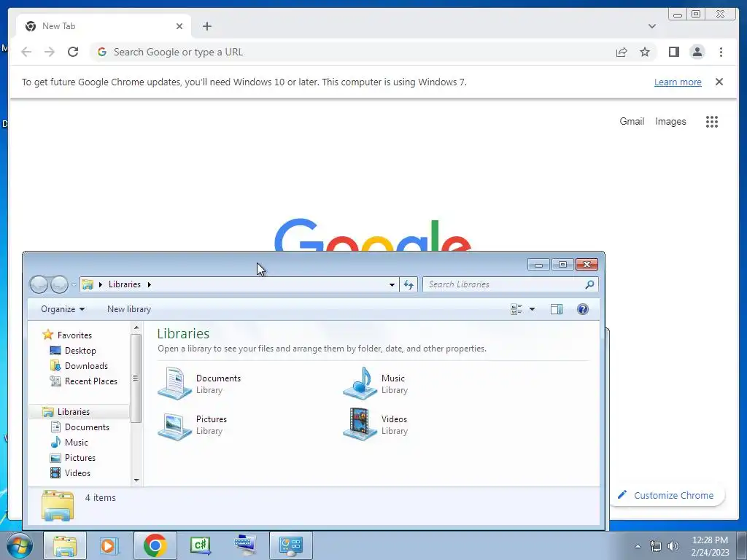
Task: Click Explorer forward button
Action: click(59, 284)
